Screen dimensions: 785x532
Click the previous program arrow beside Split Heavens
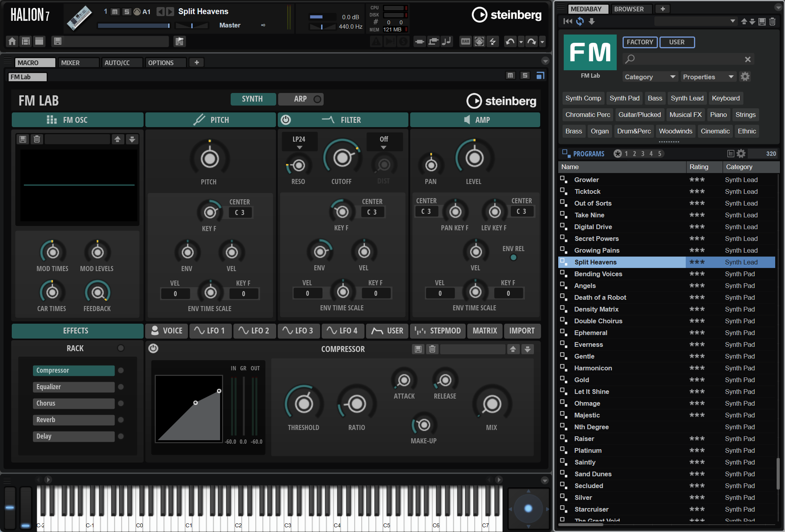[x=160, y=11]
